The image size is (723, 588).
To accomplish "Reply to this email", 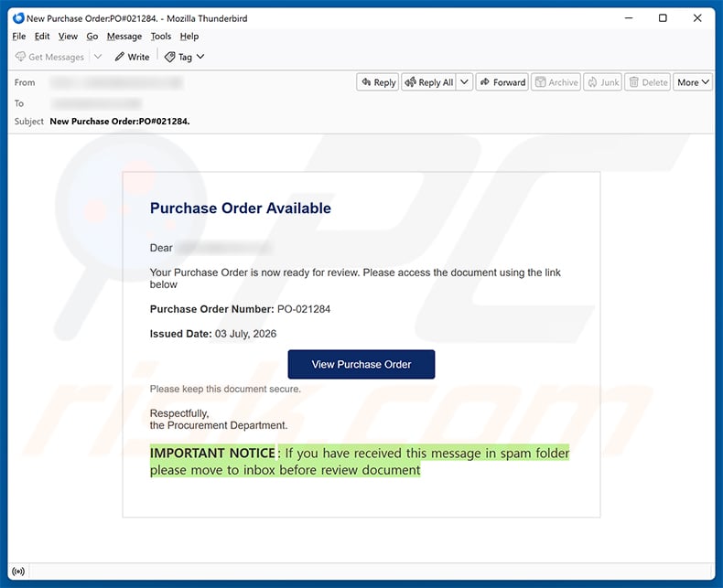I will [378, 82].
